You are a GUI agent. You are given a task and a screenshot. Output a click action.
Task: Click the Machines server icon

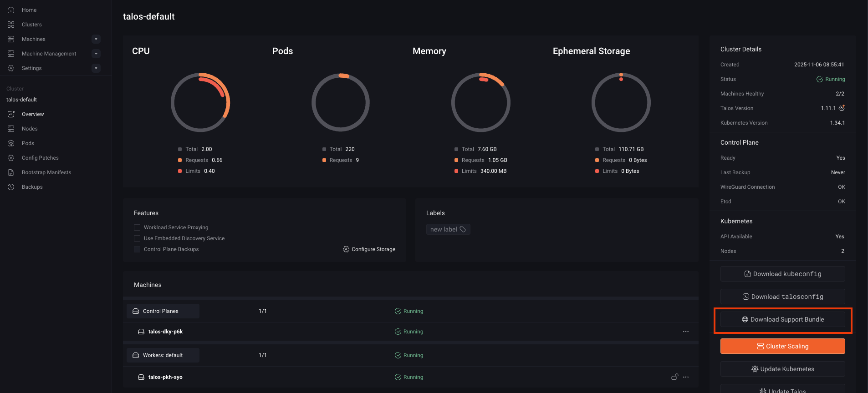[11, 39]
